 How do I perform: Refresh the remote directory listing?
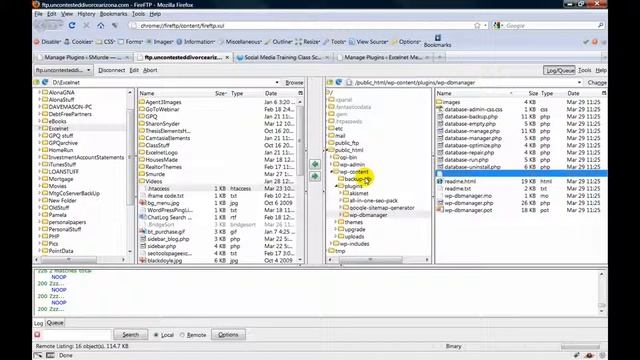coord(339,82)
